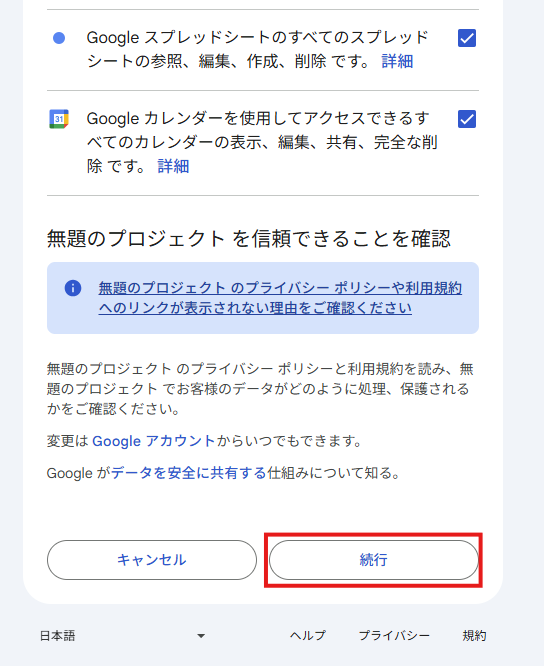The height and width of the screenshot is (666, 544).
Task: Uncheck the Google カレンダー permission checkbox
Action: coord(467,119)
